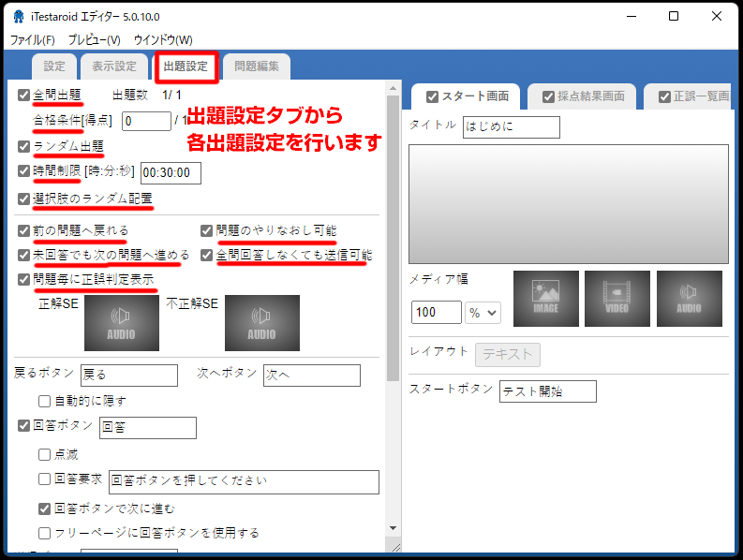
Task: Click the 次へボタン text field
Action: point(312,376)
